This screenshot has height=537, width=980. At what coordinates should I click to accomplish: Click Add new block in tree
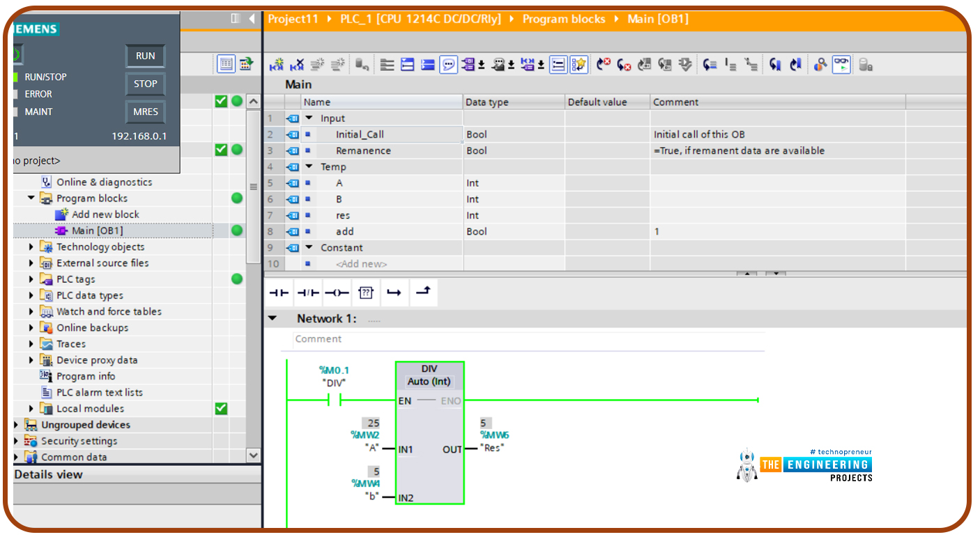click(105, 215)
